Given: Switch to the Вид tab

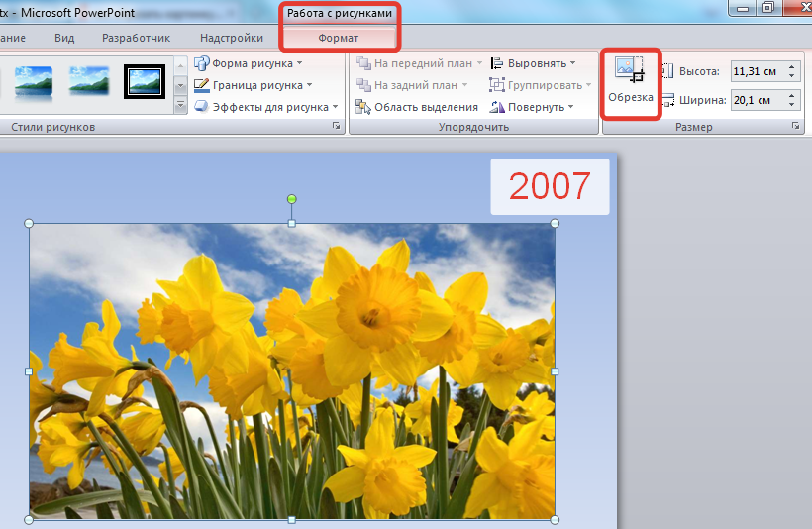Looking at the screenshot, I should (64, 38).
